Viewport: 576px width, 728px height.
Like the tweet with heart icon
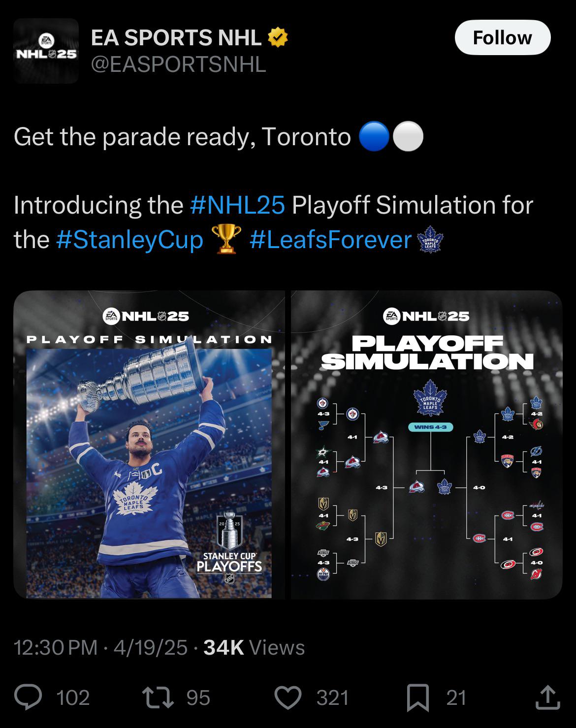pos(288,698)
